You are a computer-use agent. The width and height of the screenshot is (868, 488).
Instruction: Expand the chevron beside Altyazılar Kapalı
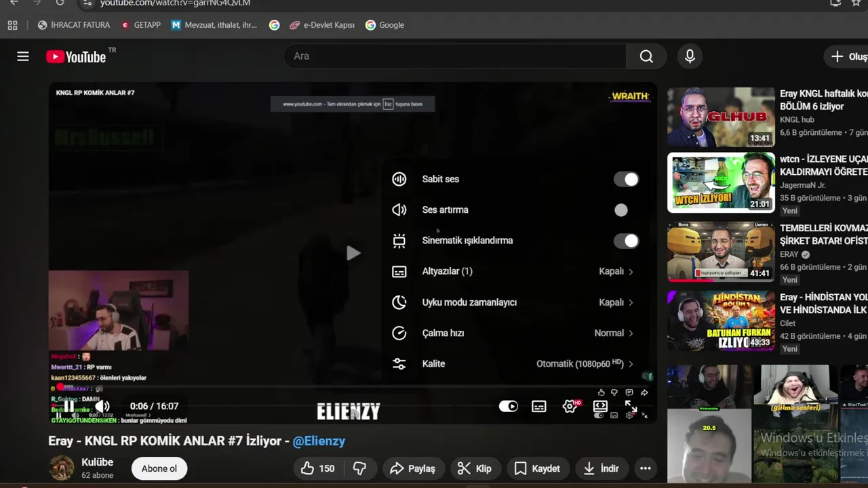pos(631,272)
